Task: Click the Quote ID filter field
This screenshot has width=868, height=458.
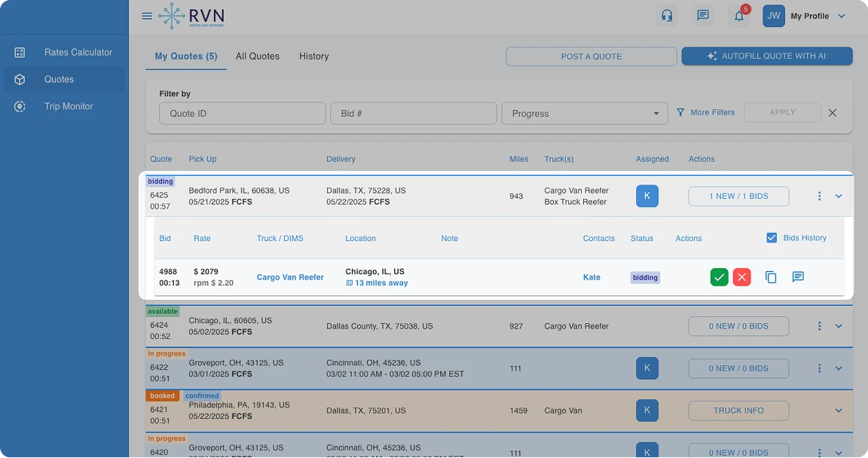Action: click(243, 114)
